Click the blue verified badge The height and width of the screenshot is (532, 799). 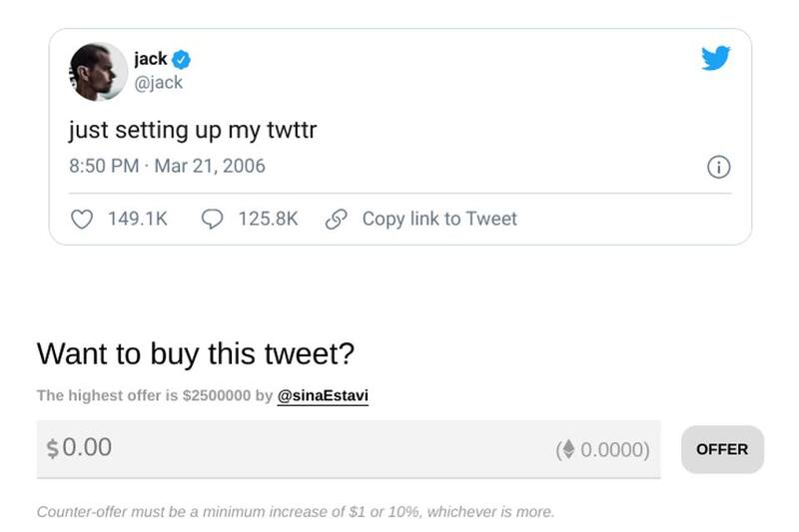tap(181, 60)
